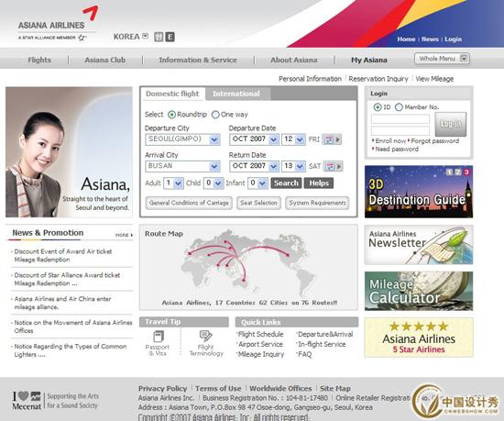504x421 pixels.
Task: Click the login password input field
Action: 400,130
